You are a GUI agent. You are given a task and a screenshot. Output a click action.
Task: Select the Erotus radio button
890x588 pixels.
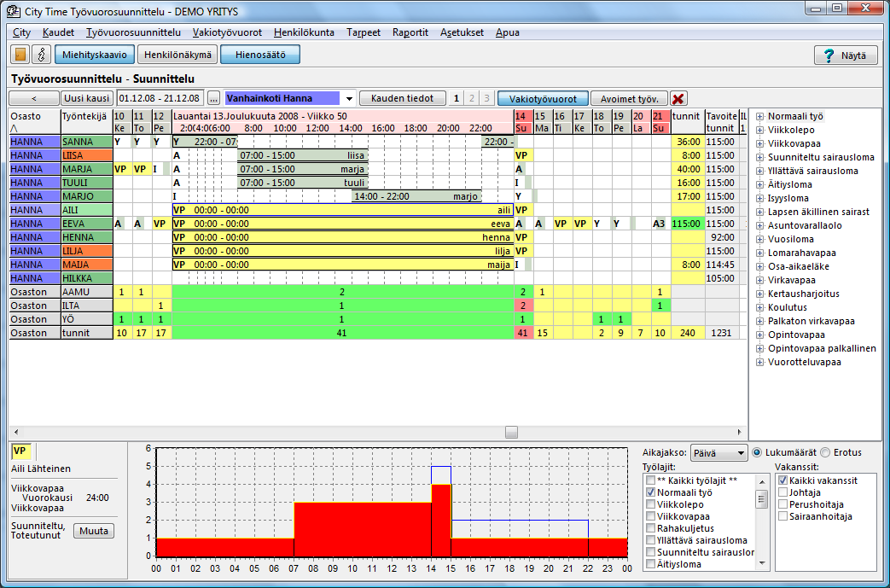click(x=825, y=452)
